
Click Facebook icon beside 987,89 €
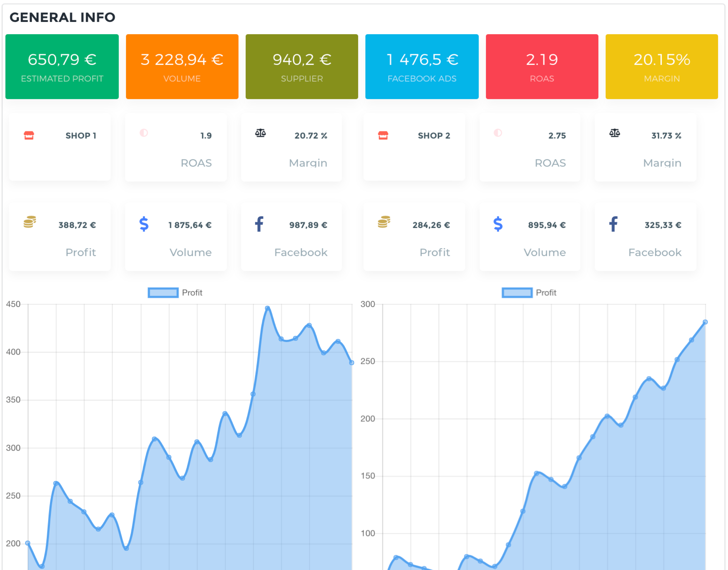pyautogui.click(x=259, y=224)
